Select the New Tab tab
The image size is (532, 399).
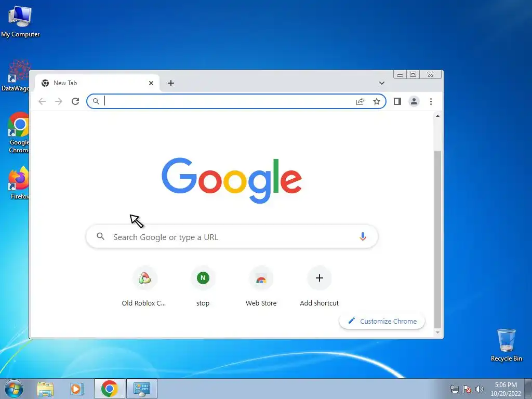point(97,83)
